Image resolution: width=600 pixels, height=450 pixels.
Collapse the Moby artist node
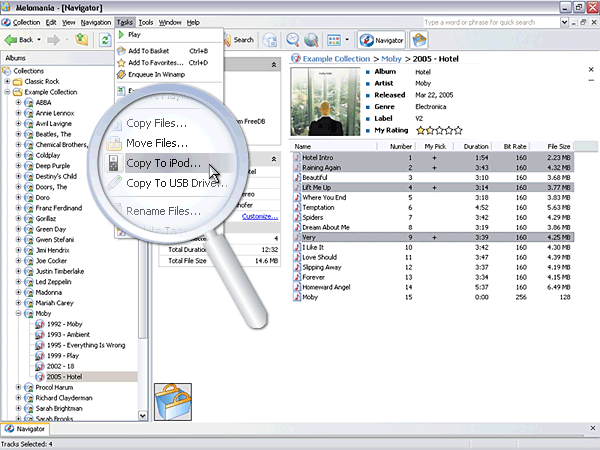click(18, 313)
